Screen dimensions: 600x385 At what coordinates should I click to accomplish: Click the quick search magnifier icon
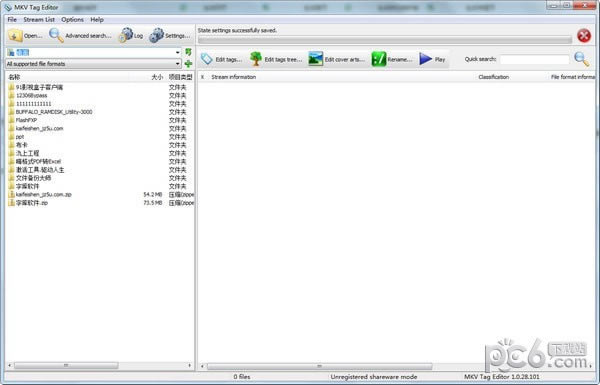click(582, 59)
